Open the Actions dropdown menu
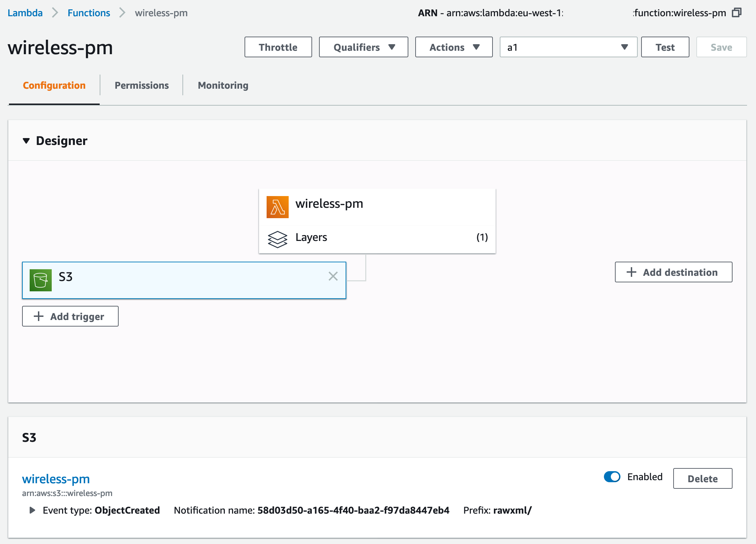 pos(454,47)
